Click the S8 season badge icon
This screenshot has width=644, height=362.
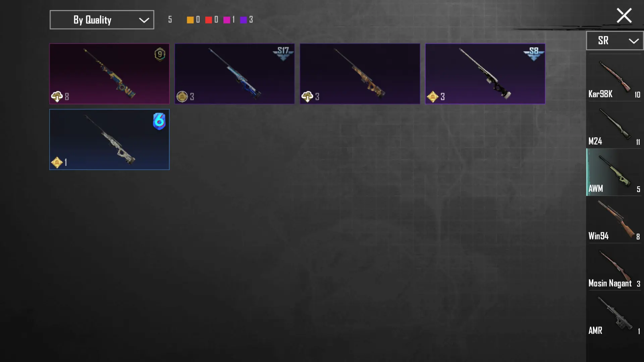tap(534, 53)
